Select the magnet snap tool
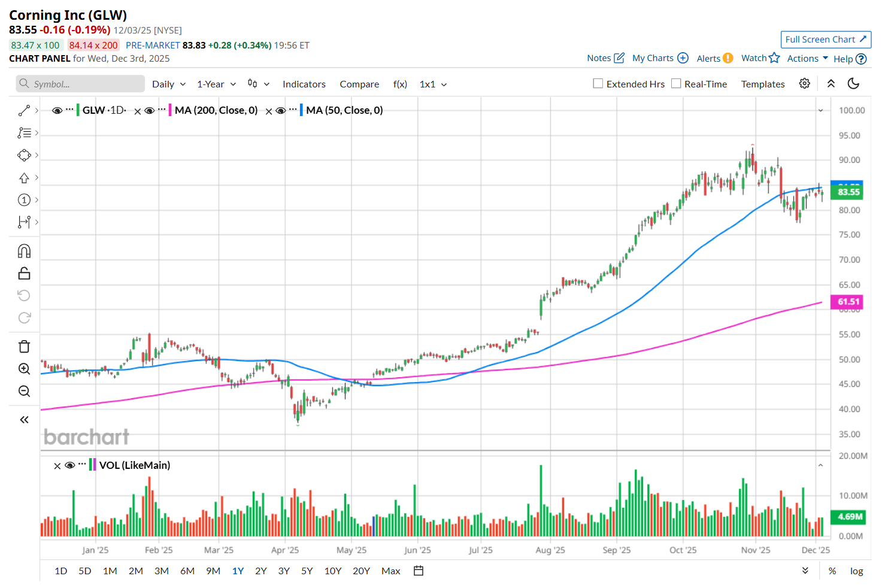 (x=24, y=251)
